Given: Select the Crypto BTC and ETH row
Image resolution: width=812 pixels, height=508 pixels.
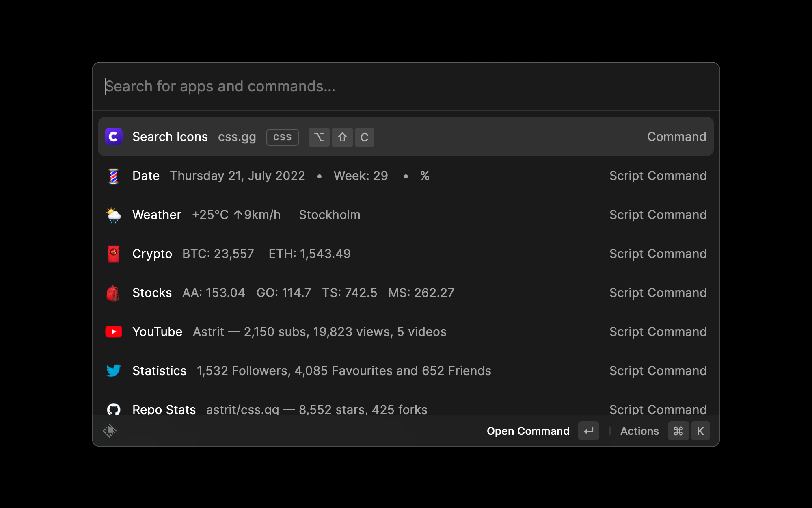Looking at the screenshot, I should point(406,254).
